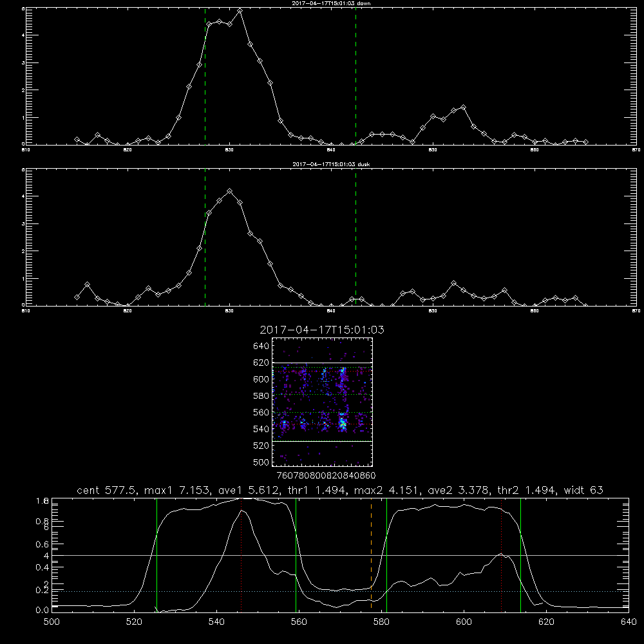The height and width of the screenshot is (644, 644).
Task: Click the right green dashed line in the dawn plot
Action: pyautogui.click(x=355, y=77)
